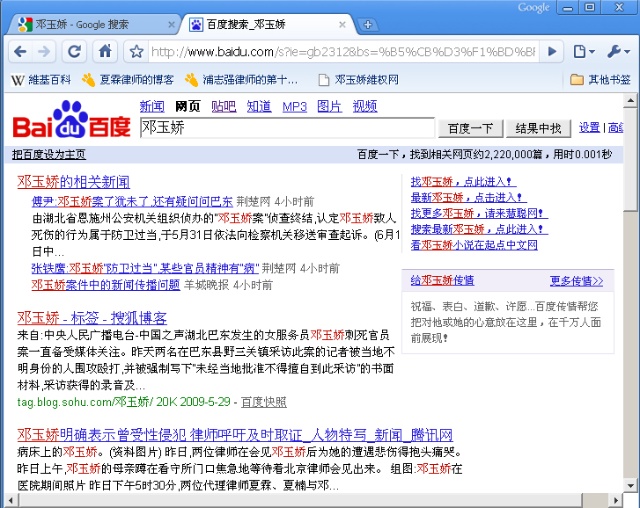Click 搜索最新邓玉娇，点此进入 ad link
Image resolution: width=640 pixels, height=508 pixels.
477,229
